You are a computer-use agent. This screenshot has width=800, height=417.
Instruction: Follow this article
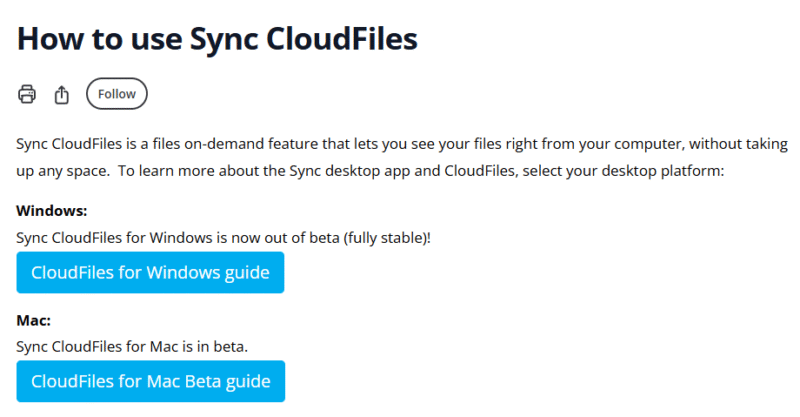tap(117, 94)
